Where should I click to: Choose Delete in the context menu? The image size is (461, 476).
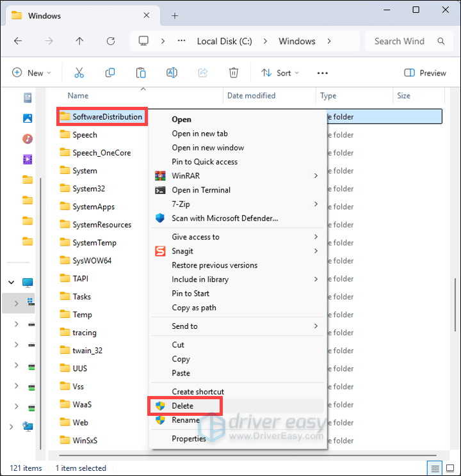pyautogui.click(x=182, y=406)
